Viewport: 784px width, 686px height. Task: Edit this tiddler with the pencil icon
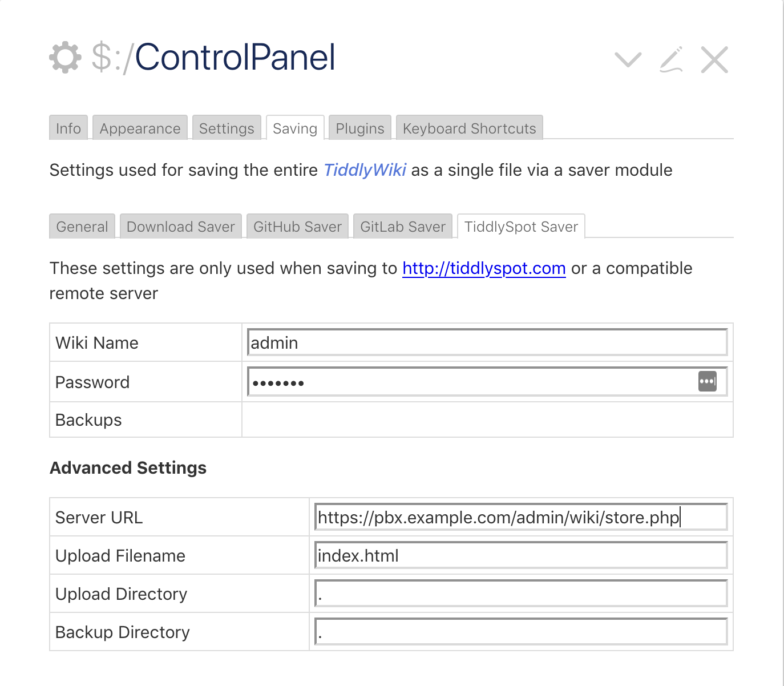pos(672,59)
